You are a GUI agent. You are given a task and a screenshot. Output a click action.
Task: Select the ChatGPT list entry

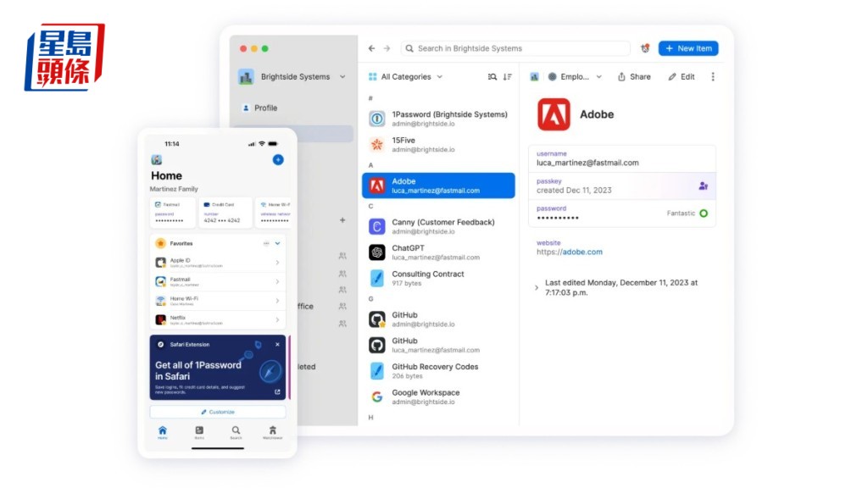438,252
